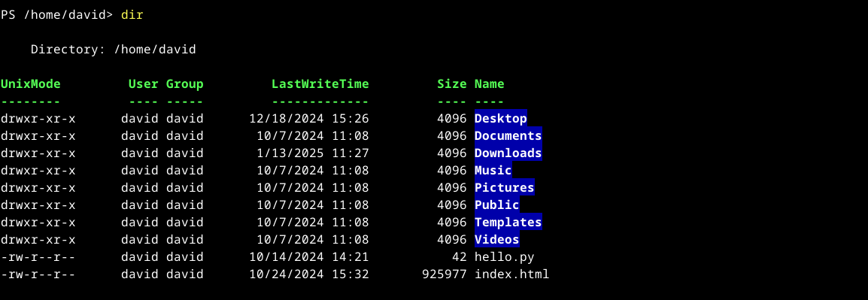
Task: Click the Pictures directory name
Action: 504,188
